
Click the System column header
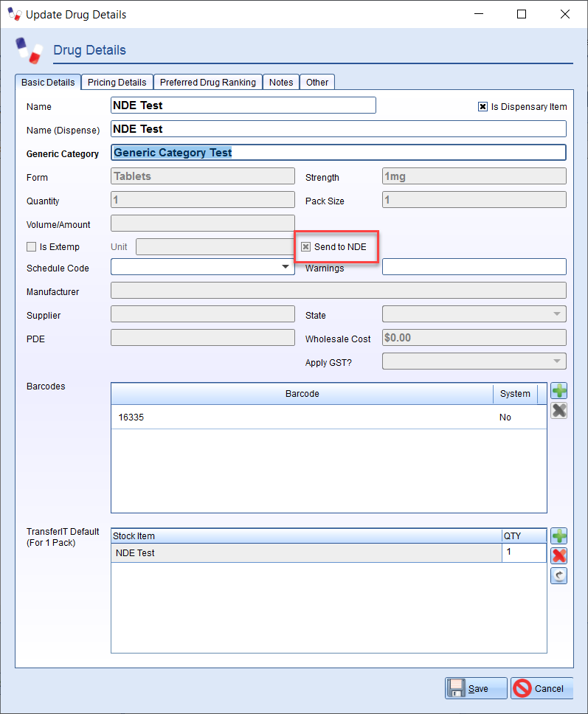coord(515,394)
